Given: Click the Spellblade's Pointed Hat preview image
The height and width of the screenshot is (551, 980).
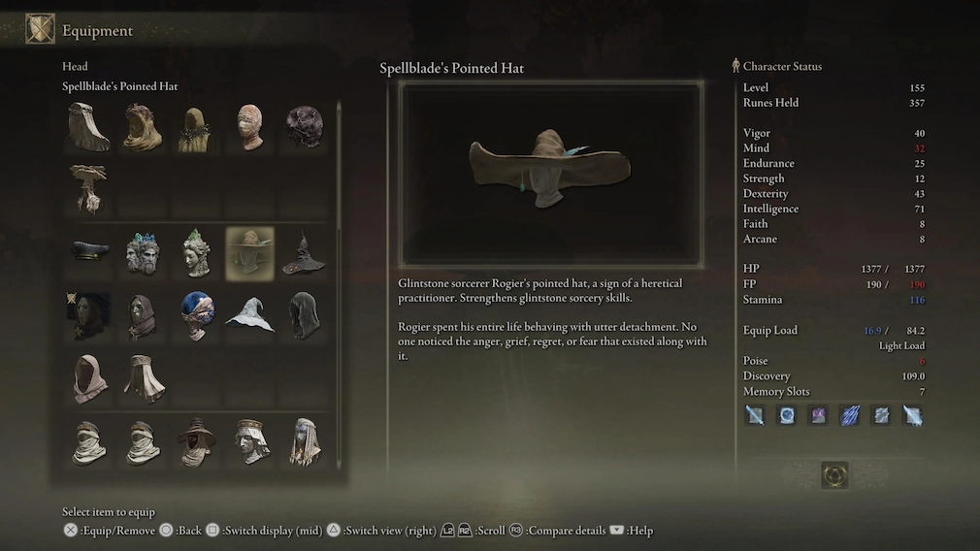Looking at the screenshot, I should (x=550, y=175).
